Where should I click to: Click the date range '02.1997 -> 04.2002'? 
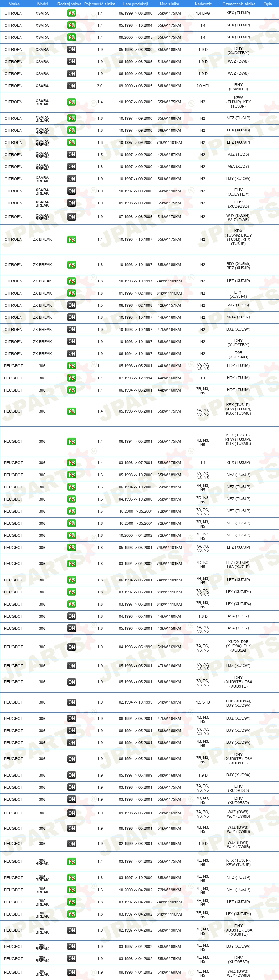click(x=135, y=930)
